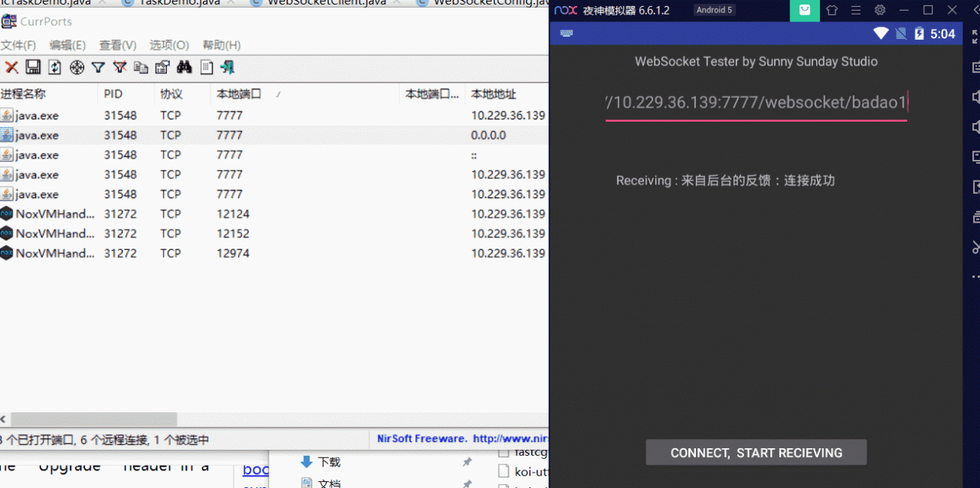Select the NoxVMHand row with port 12124
The image size is (980, 488).
[274, 214]
